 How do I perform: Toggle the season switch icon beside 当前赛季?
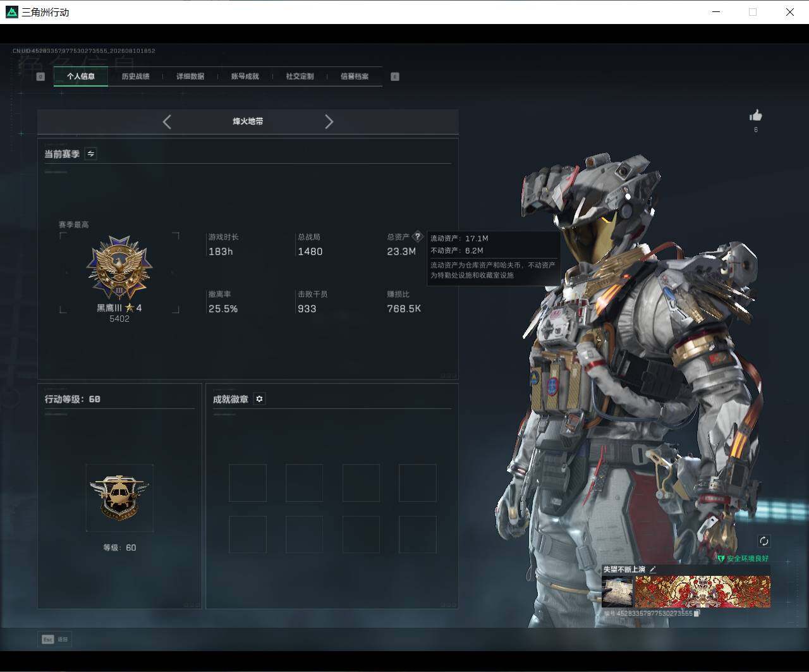click(x=91, y=154)
